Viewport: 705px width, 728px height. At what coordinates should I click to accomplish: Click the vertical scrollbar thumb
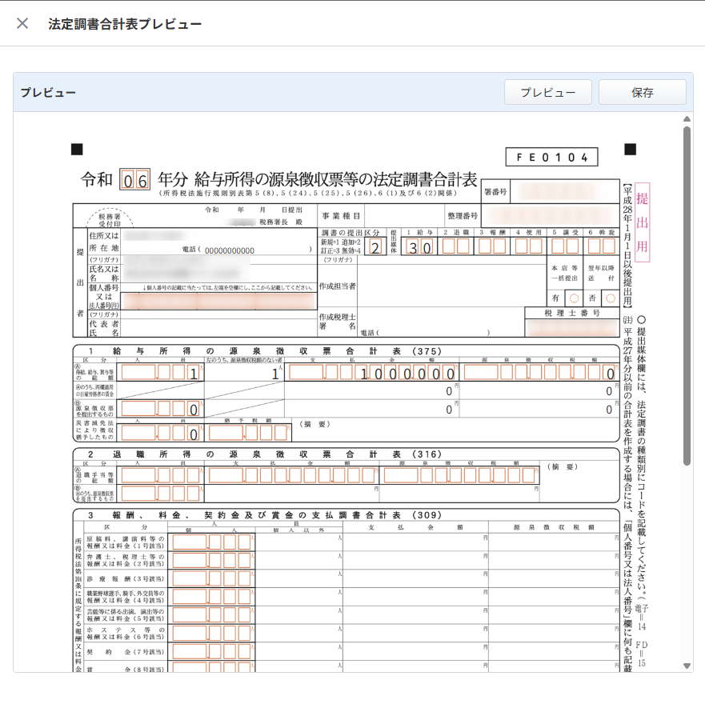pyautogui.click(x=686, y=296)
